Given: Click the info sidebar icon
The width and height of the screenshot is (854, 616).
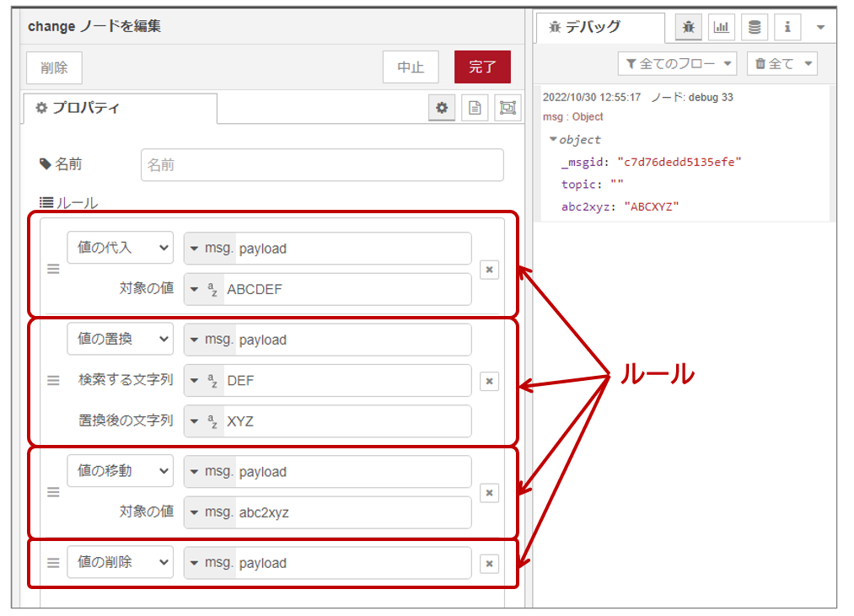Looking at the screenshot, I should tap(787, 27).
